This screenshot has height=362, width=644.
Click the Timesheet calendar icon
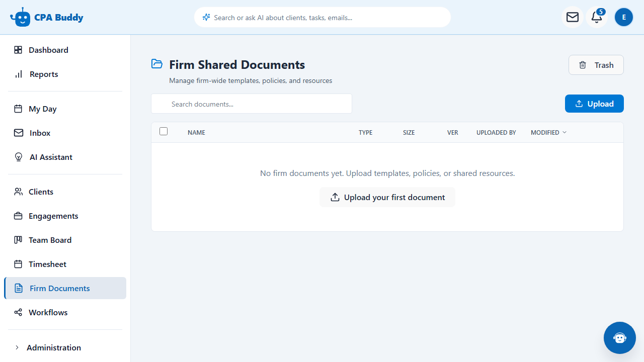18,264
